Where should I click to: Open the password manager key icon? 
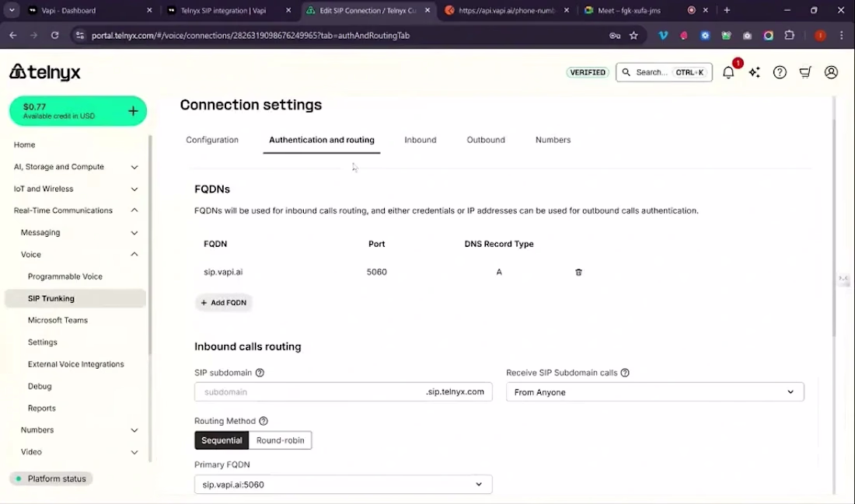615,36
